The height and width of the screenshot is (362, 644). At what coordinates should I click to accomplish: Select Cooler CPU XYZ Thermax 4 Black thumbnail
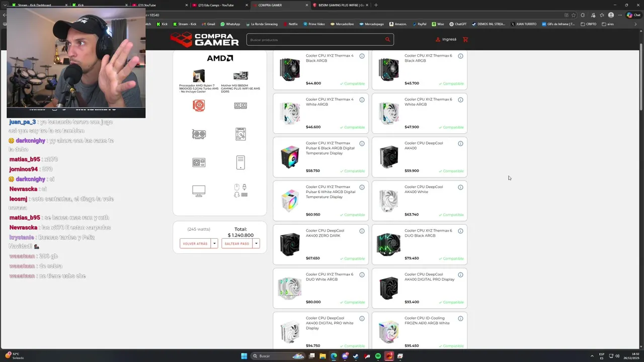coord(290,69)
